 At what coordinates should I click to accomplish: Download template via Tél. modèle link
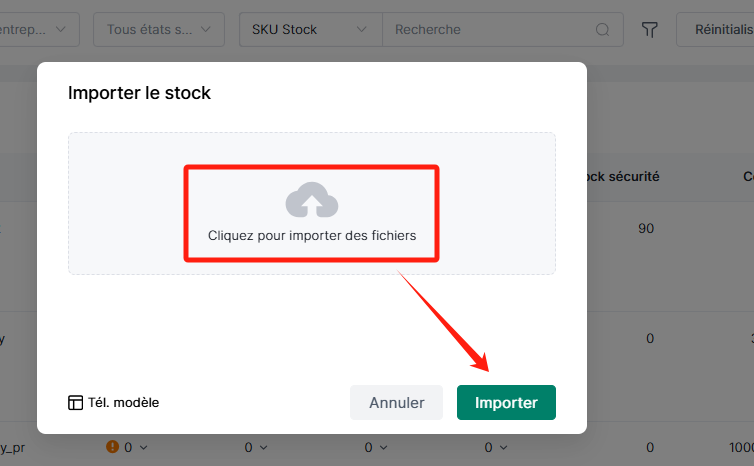click(123, 403)
